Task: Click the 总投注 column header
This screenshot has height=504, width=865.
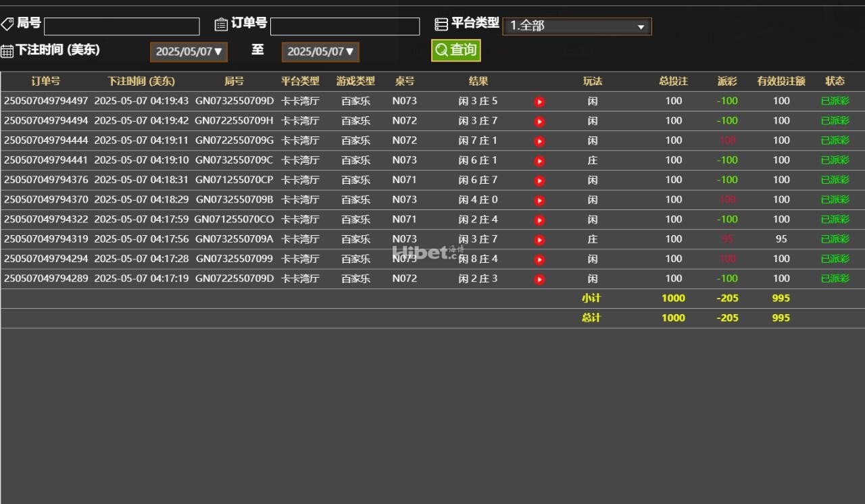Action: (673, 81)
